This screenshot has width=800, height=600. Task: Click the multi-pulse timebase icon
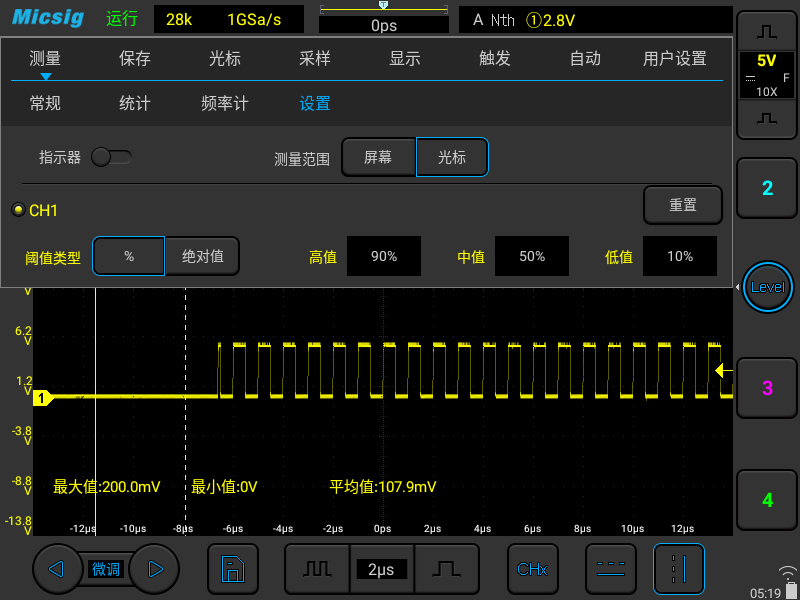point(317,569)
